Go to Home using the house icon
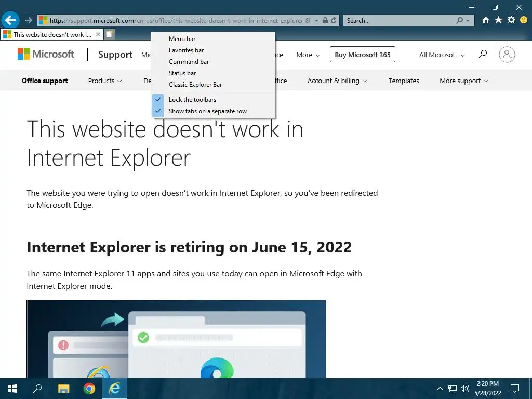This screenshot has height=399, width=532. [486, 20]
